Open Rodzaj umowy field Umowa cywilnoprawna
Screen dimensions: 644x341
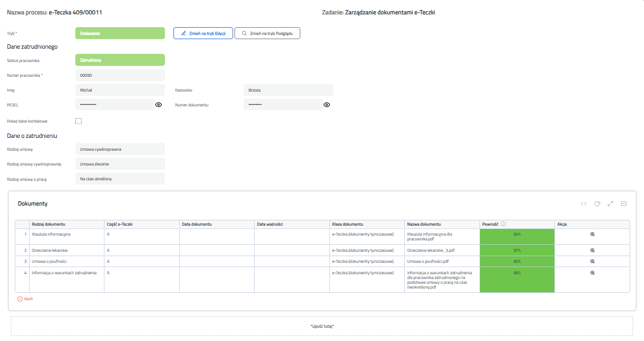tap(120, 149)
